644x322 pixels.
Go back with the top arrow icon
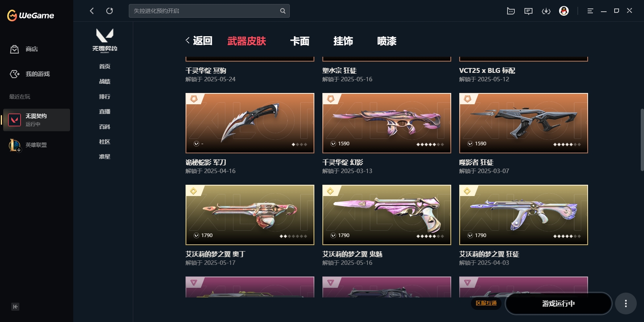pyautogui.click(x=92, y=11)
